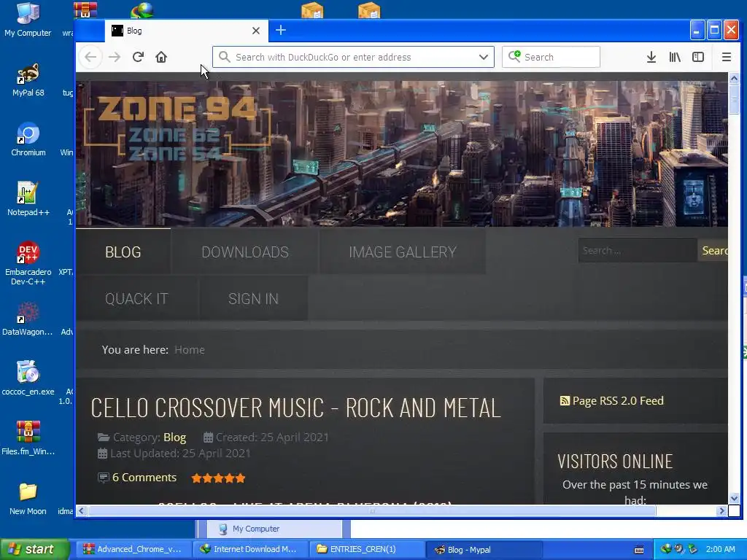Screen dimensions: 747x560
Task: Click the Windows Start button
Action: (x=35, y=550)
